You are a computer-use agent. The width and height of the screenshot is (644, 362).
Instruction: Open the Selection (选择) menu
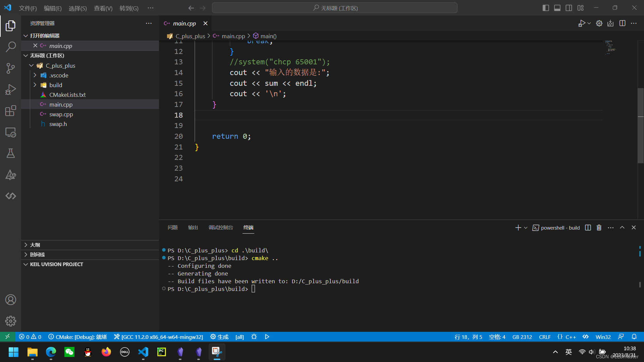click(x=77, y=8)
